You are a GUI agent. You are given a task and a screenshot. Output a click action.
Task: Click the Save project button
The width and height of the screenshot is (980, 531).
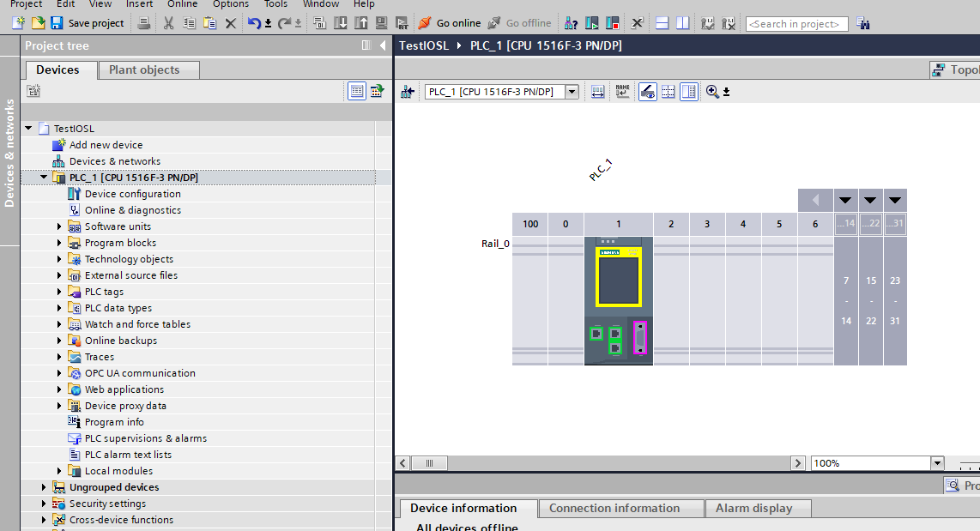click(x=88, y=23)
